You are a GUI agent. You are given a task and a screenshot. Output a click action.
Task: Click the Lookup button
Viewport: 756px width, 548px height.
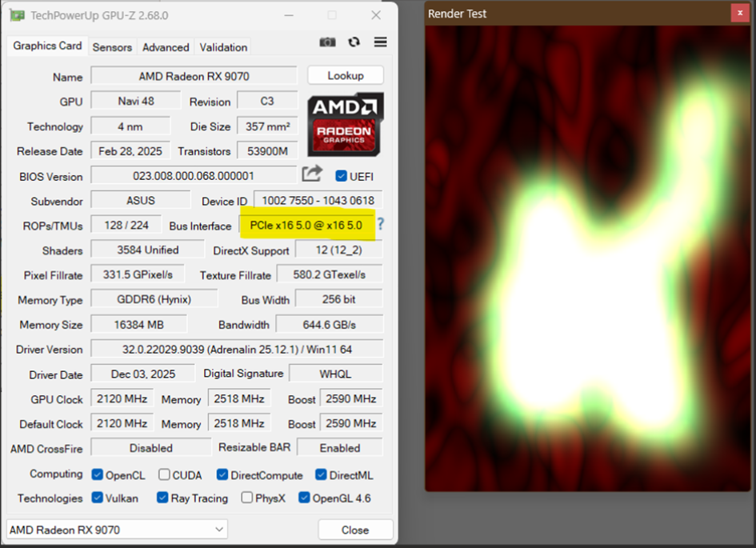(346, 76)
